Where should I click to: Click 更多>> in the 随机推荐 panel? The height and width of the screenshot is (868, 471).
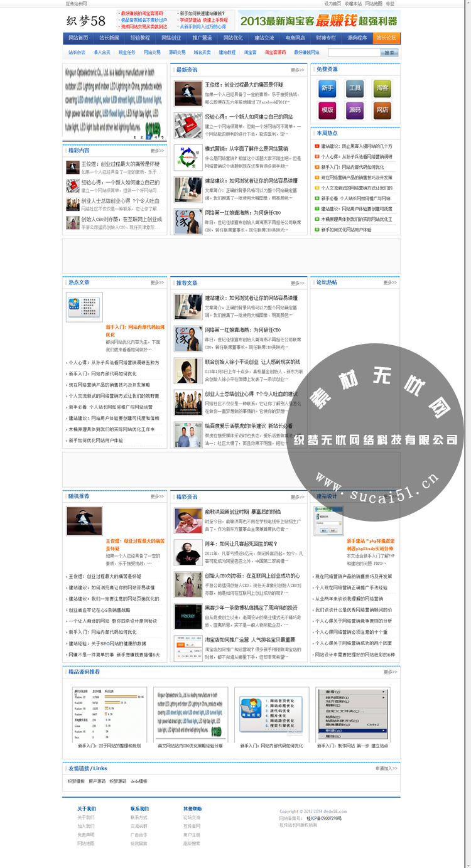157,496
